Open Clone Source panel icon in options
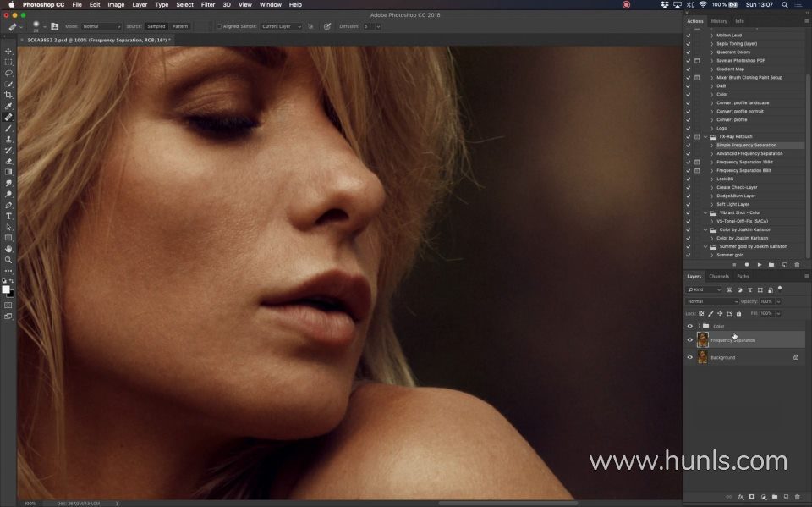This screenshot has width=812, height=507. (x=54, y=26)
